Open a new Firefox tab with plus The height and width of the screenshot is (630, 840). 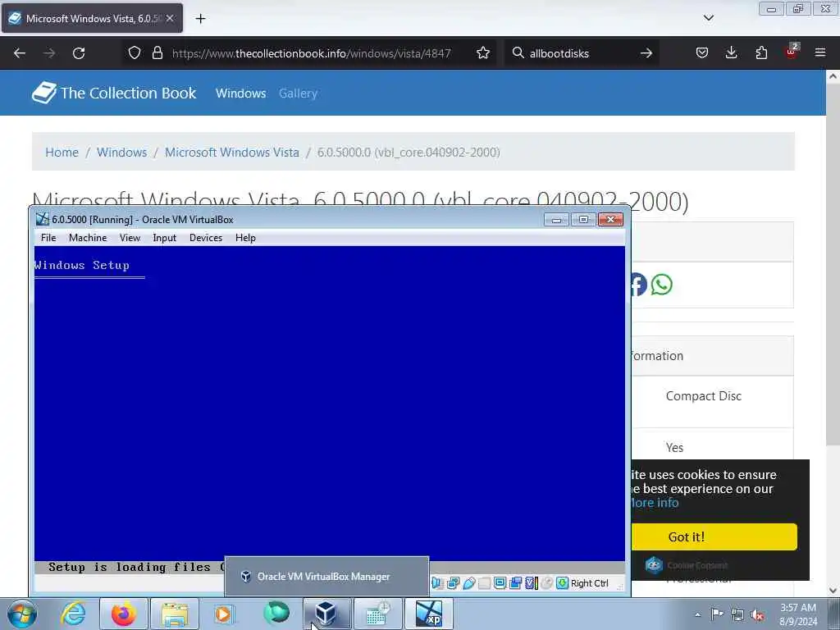[x=200, y=19]
